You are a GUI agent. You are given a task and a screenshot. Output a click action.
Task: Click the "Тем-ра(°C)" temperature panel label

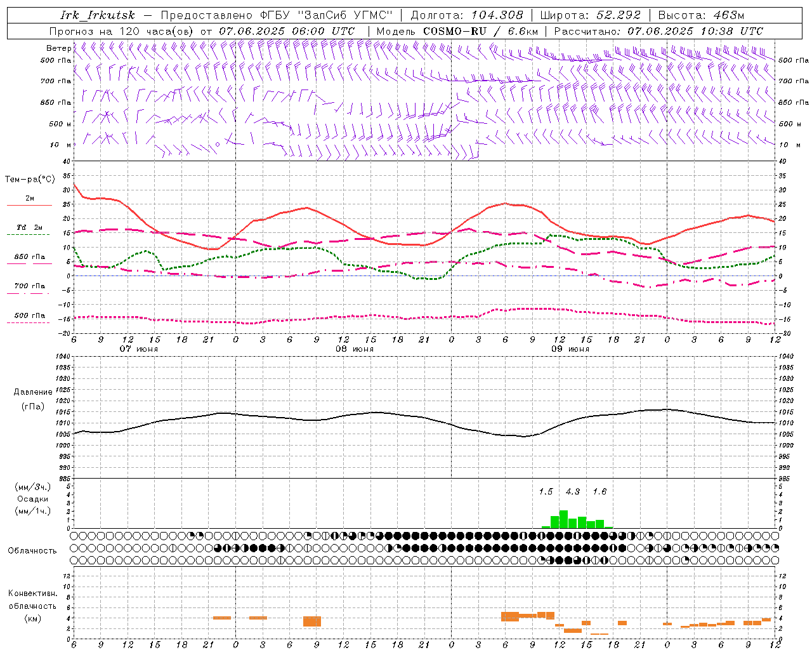coord(30,180)
